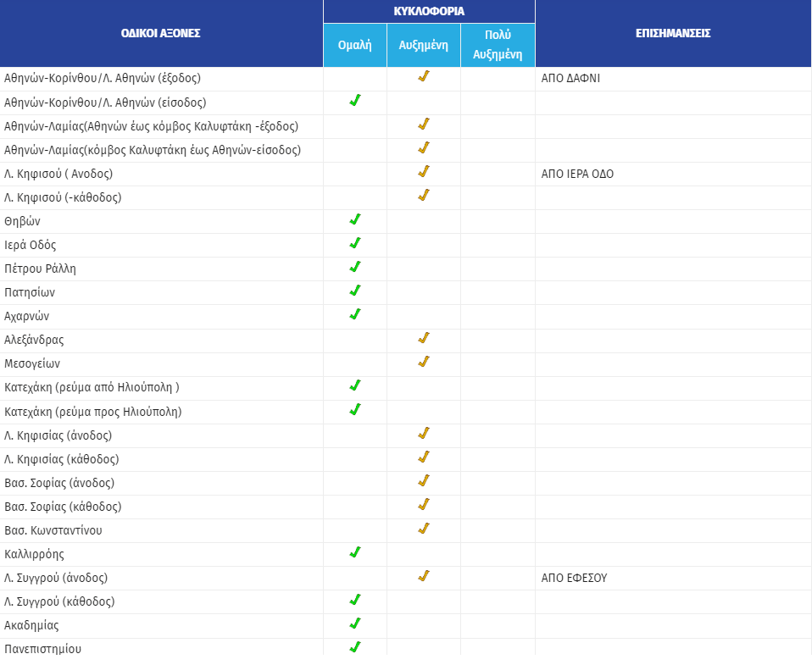Select the road name Μεσογείων
The height and width of the screenshot is (665, 812).
click(32, 364)
